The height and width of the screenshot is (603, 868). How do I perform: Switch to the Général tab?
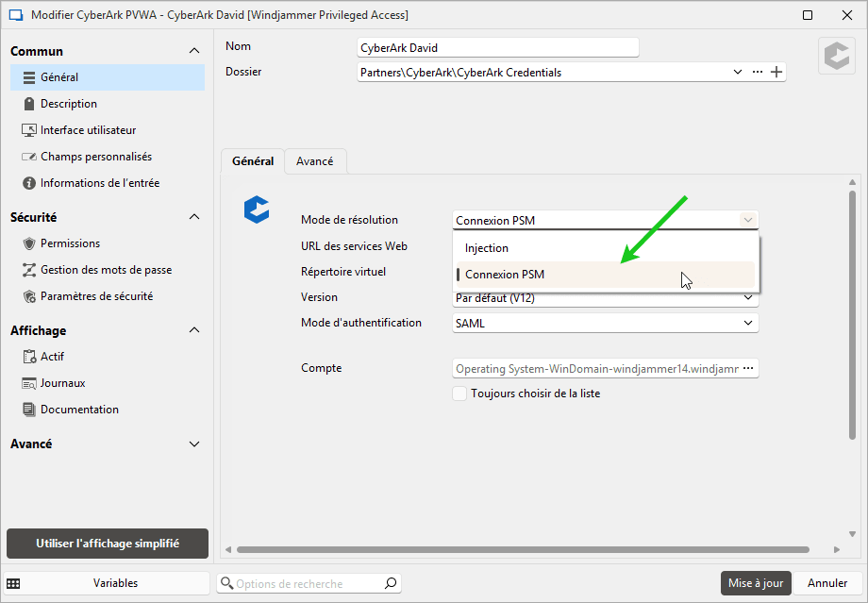click(x=252, y=160)
